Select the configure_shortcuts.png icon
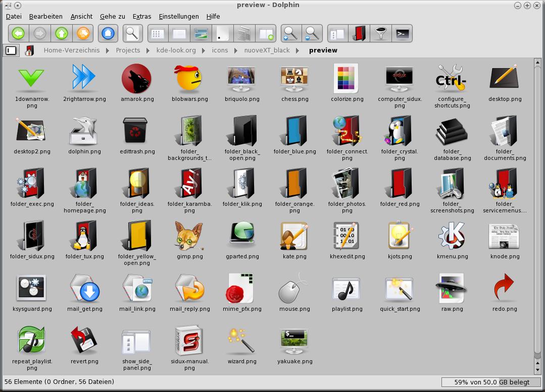Image resolution: width=545 pixels, height=392 pixels. (451, 79)
